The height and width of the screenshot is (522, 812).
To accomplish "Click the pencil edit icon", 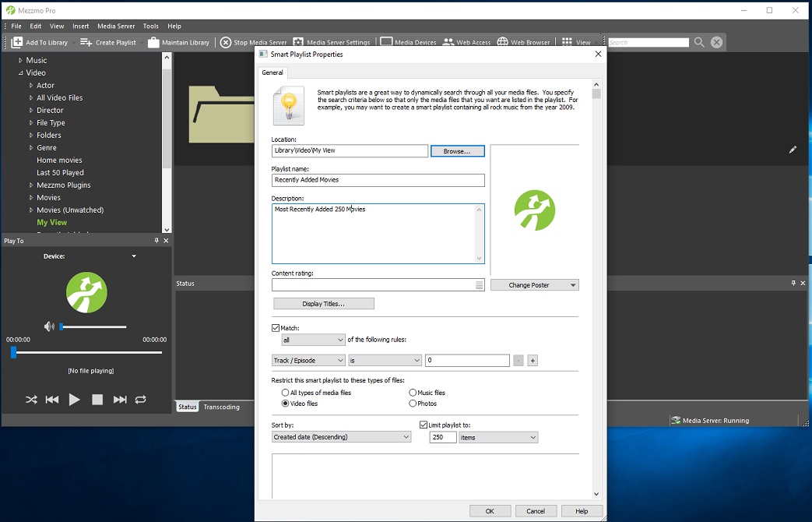I will 793,150.
